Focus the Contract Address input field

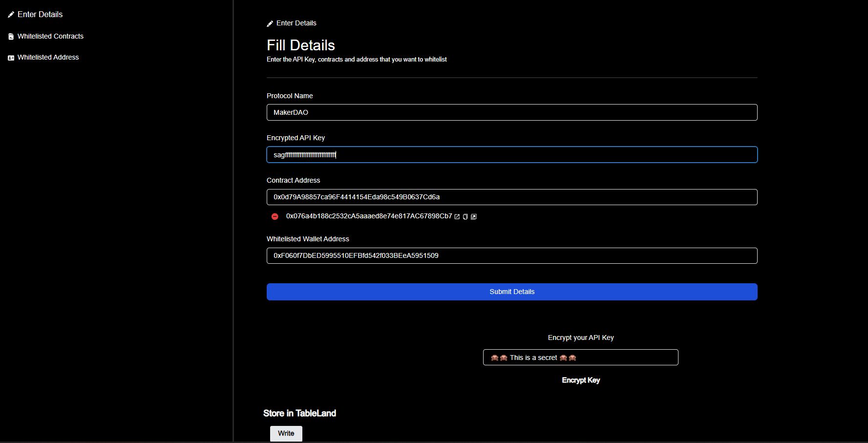pyautogui.click(x=512, y=197)
